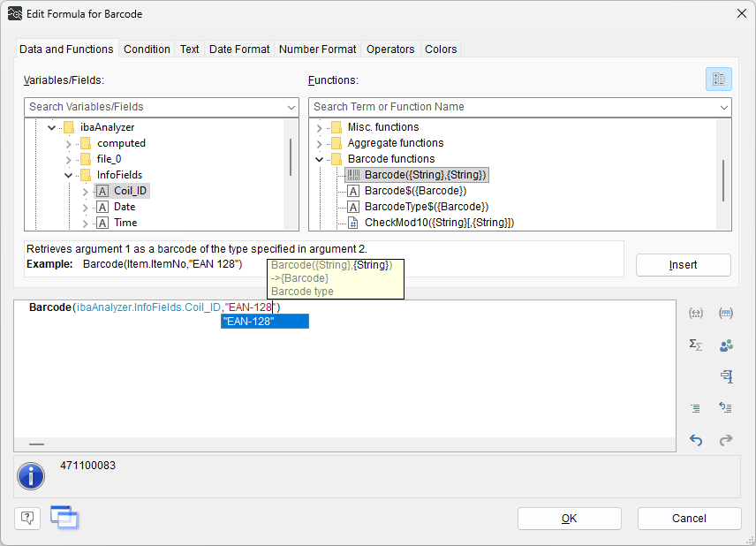756x546 pixels.
Task: Expand the Time field node
Action: [x=85, y=224]
